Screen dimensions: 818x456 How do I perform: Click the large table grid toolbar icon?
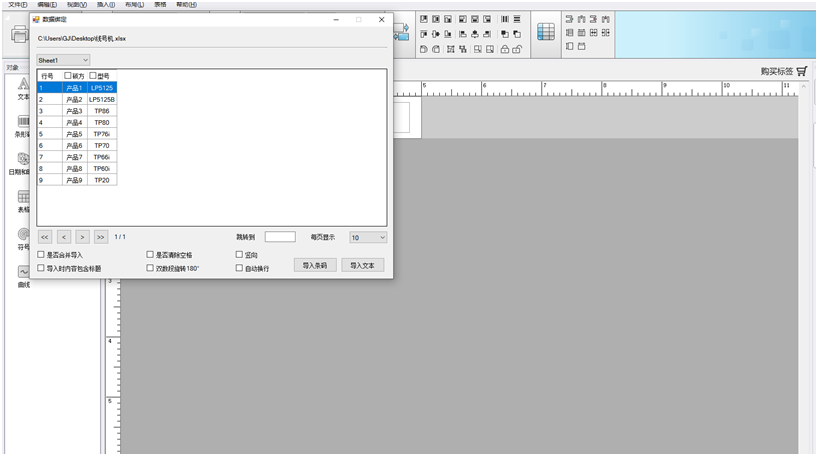545,32
